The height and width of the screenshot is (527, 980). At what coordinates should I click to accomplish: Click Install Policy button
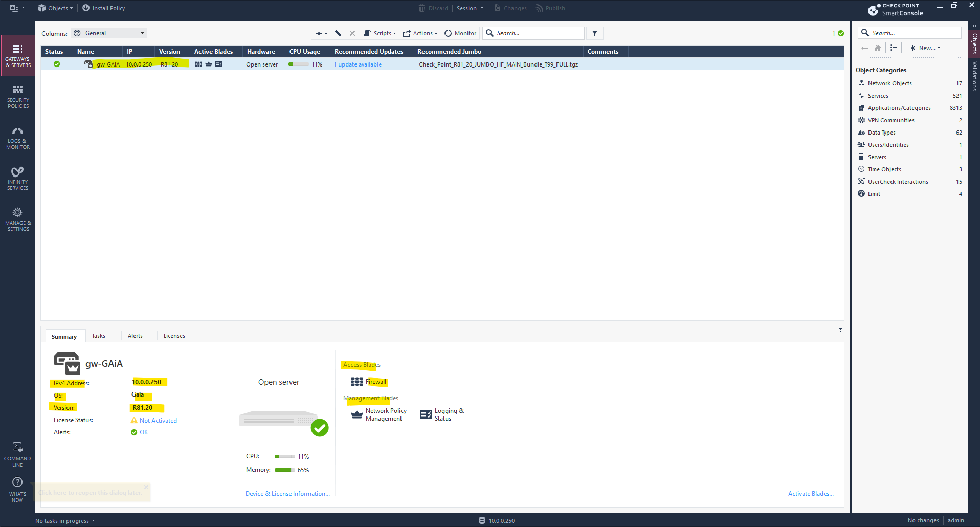[103, 8]
